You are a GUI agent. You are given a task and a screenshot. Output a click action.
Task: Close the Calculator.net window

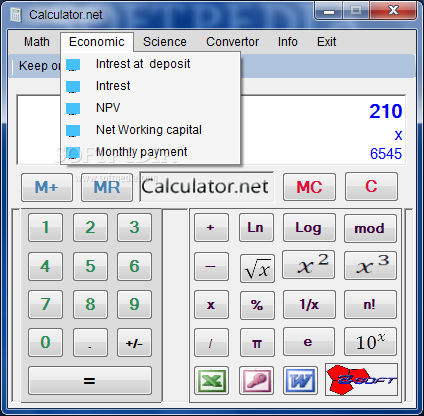point(393,10)
